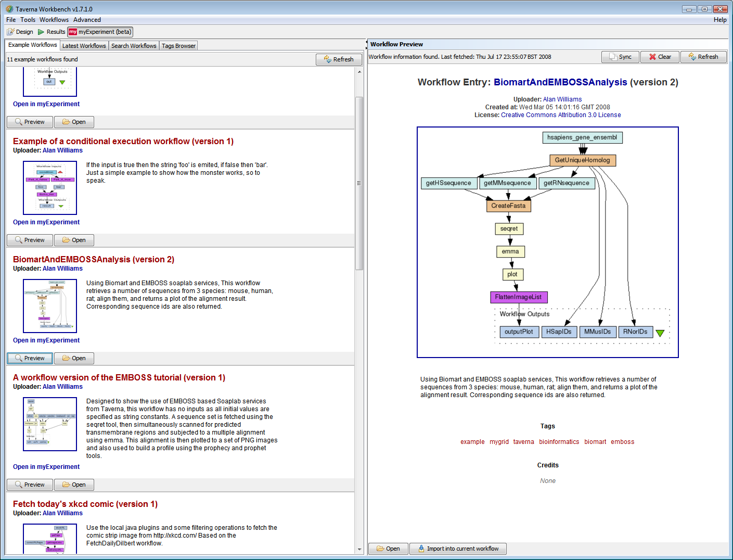This screenshot has width=733, height=560.
Task: Open the conditional execution workflow
Action: [x=74, y=240]
